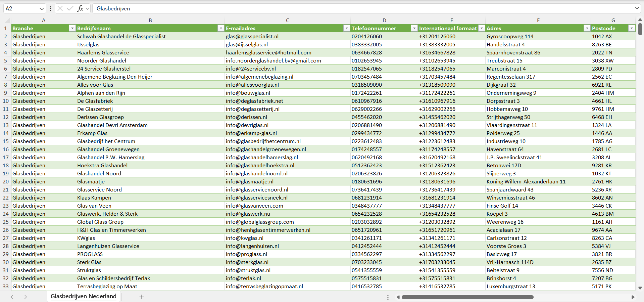Click the previous sheet navigation arrow
The width and height of the screenshot is (644, 302).
point(12,297)
